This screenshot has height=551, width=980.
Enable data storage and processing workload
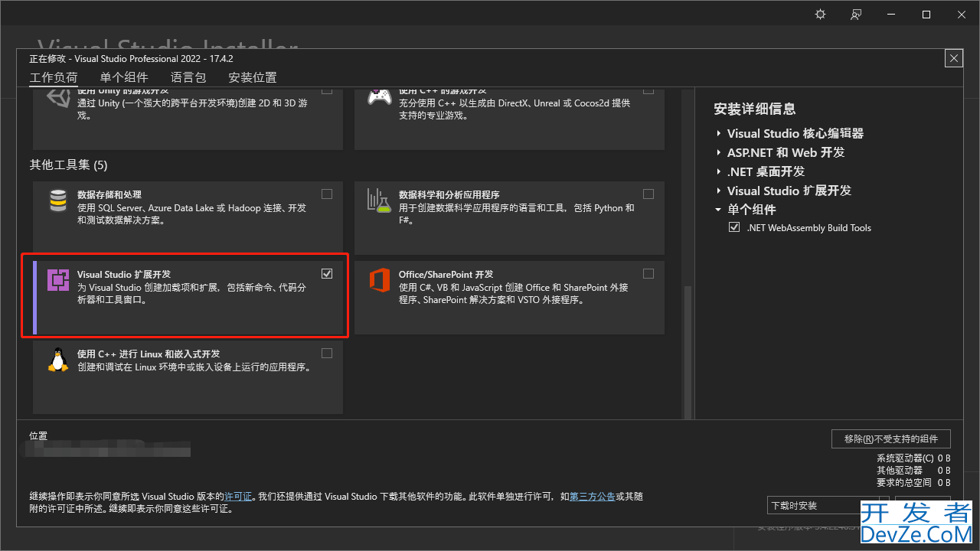coord(327,194)
